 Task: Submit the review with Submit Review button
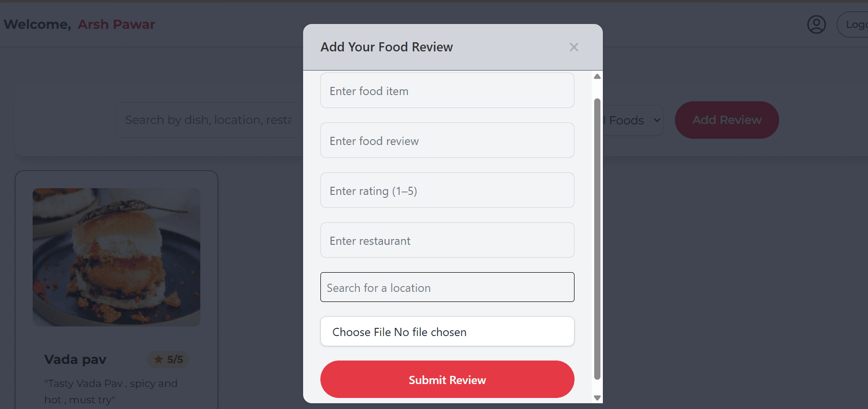447,380
